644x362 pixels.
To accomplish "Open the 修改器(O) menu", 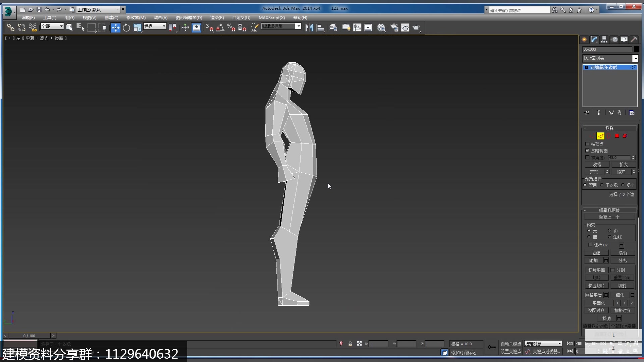I will [x=136, y=17].
